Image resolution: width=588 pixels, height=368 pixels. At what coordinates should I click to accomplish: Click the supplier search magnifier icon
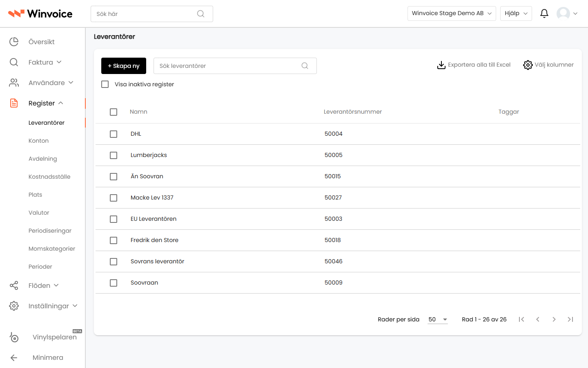tap(305, 66)
